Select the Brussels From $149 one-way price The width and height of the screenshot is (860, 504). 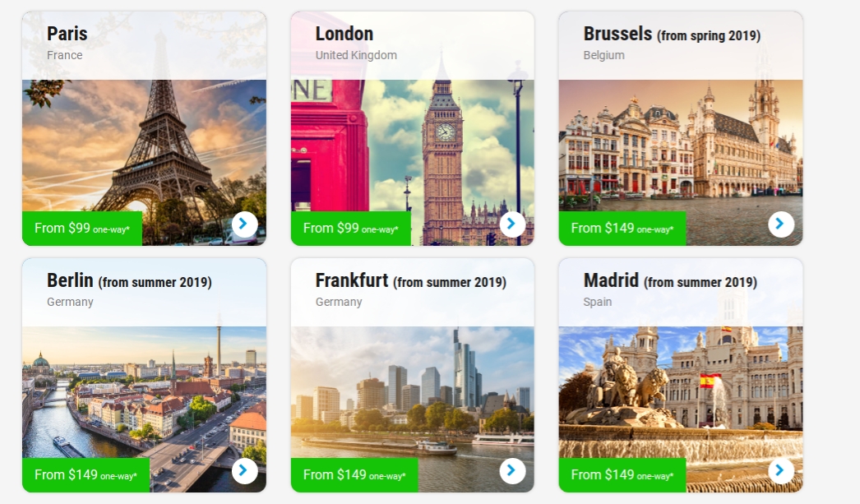[622, 228]
